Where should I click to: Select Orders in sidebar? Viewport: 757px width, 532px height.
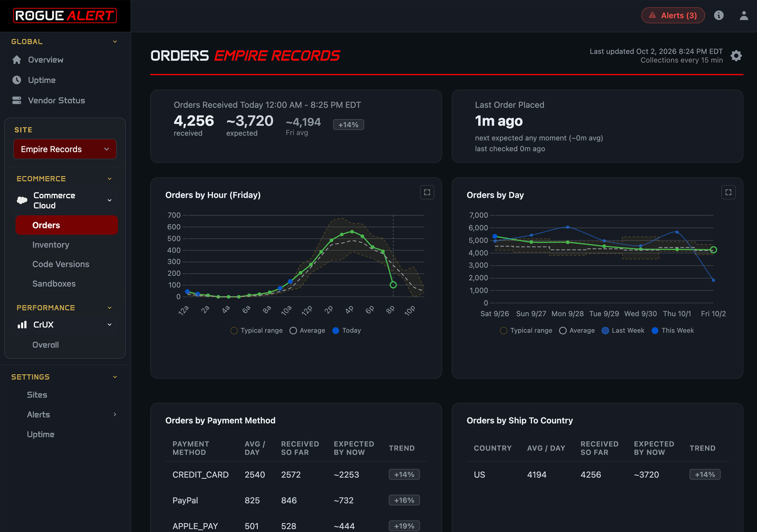tap(67, 225)
